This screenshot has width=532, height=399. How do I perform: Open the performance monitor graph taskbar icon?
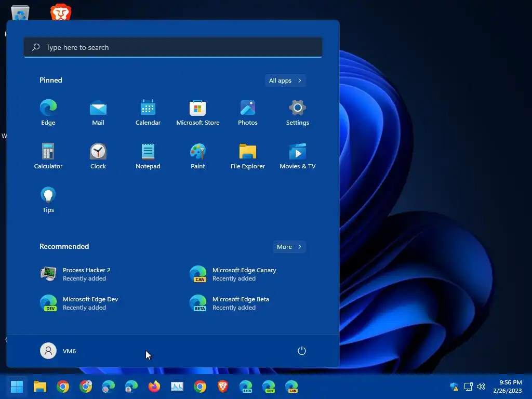177,387
